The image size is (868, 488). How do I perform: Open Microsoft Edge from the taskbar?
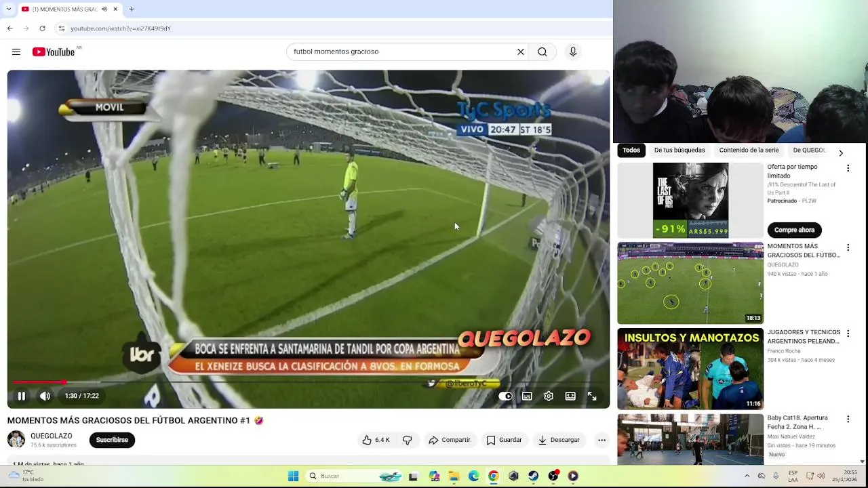(473, 476)
